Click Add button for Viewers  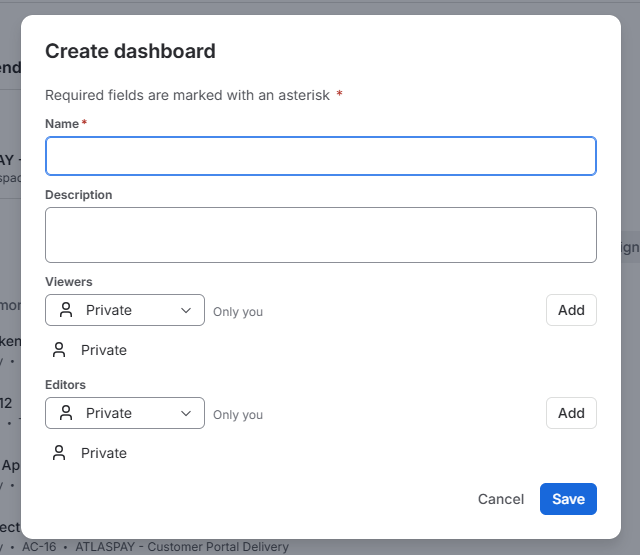pos(571,310)
